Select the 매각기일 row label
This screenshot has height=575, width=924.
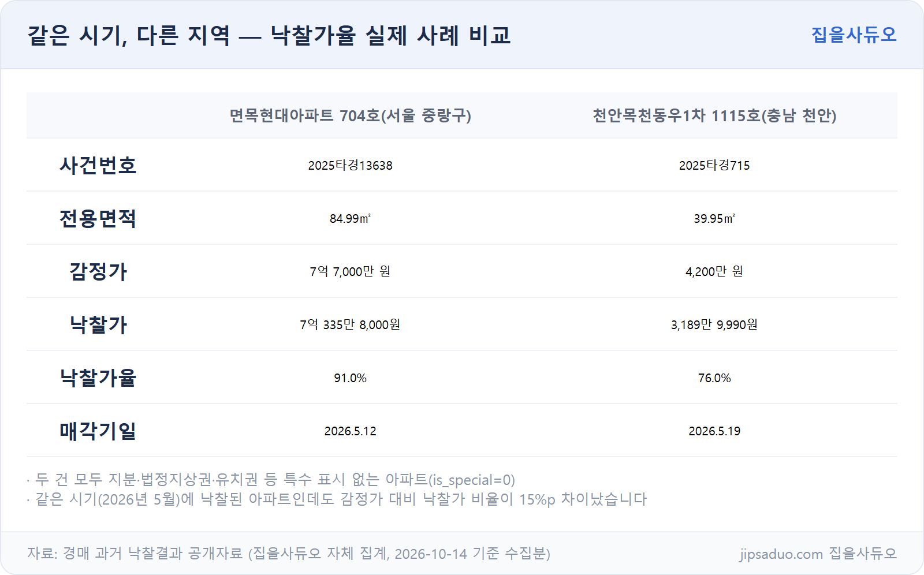click(98, 431)
